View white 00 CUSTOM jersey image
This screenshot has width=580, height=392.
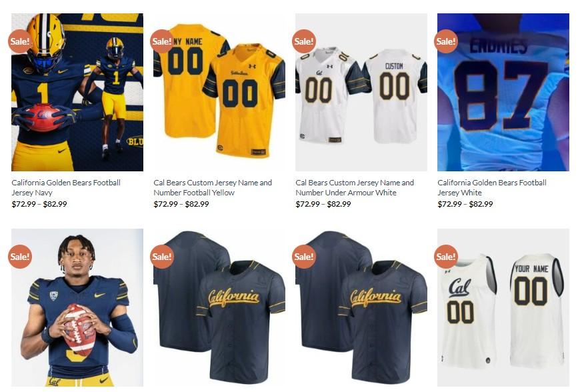coord(361,92)
